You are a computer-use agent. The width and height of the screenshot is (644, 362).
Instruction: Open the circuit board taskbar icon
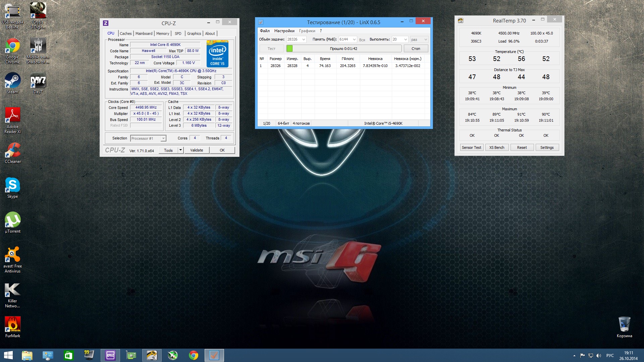pos(131,355)
